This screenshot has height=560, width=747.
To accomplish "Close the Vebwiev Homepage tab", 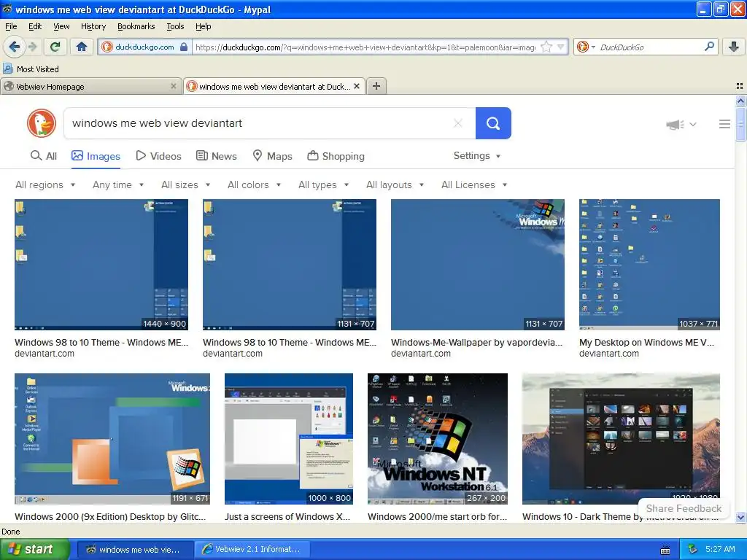I will tap(174, 86).
